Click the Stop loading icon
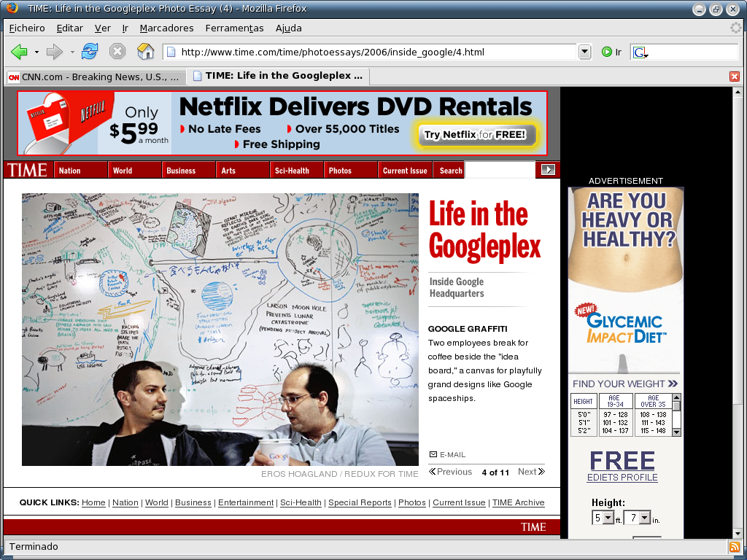The height and width of the screenshot is (560, 747). point(117,51)
